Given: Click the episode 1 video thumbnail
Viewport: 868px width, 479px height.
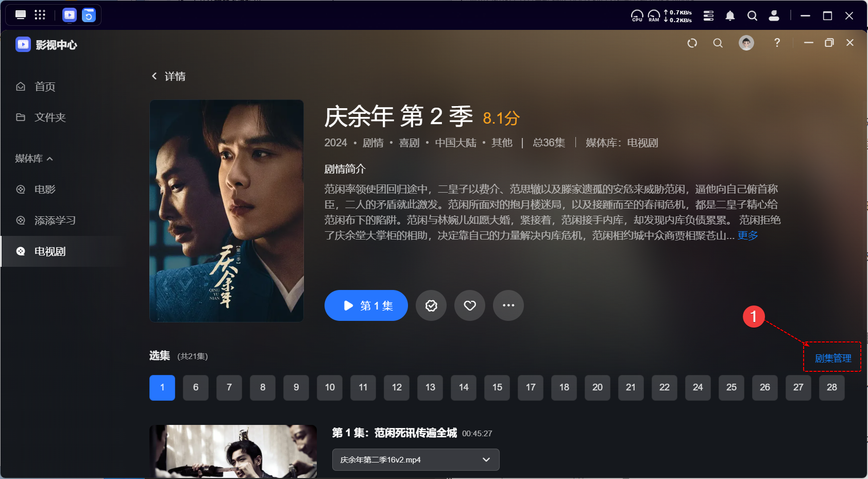Looking at the screenshot, I should click(x=233, y=451).
